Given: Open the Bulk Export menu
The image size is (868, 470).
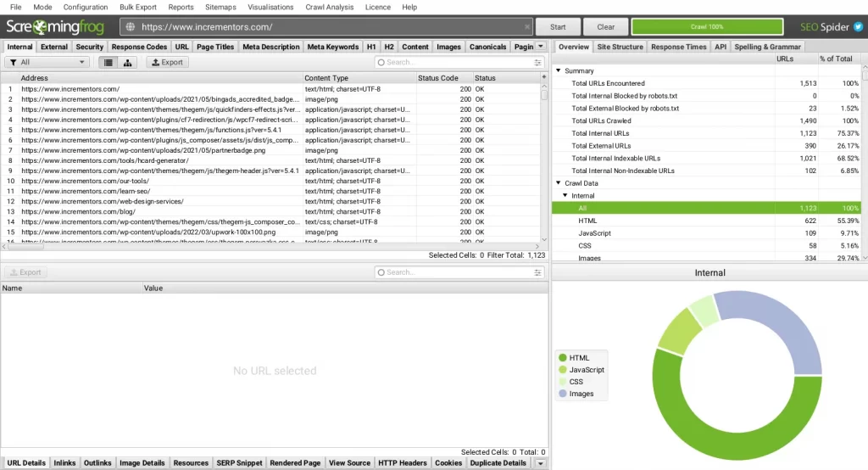Looking at the screenshot, I should (x=138, y=7).
